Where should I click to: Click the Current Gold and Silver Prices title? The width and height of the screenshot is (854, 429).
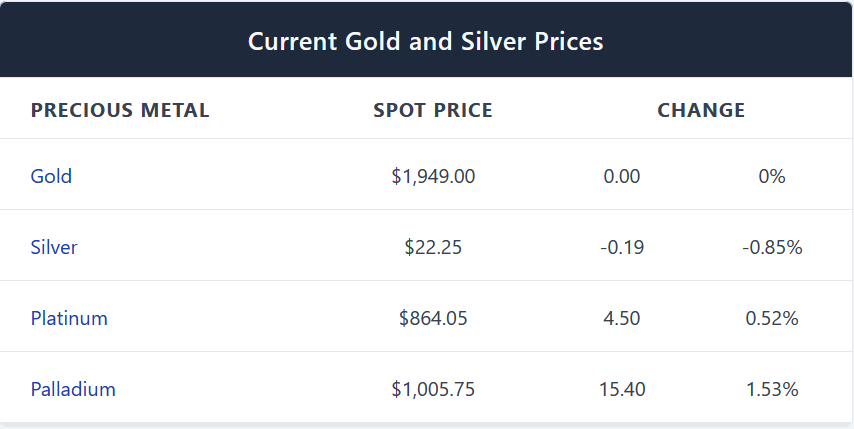pos(426,42)
